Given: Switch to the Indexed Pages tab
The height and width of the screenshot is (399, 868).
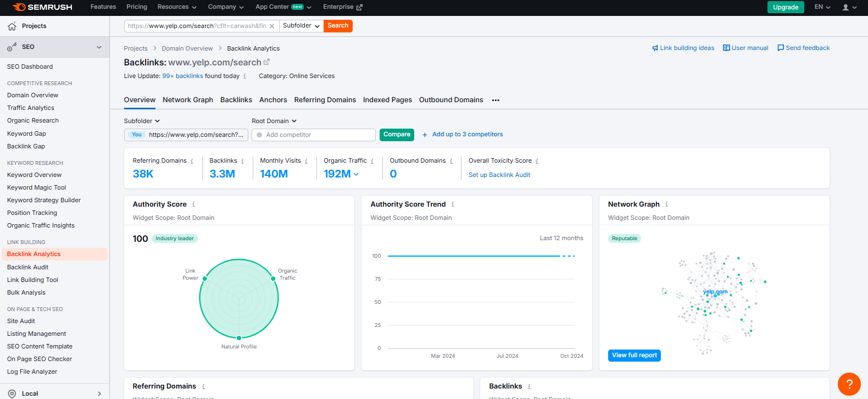Looking at the screenshot, I should click(387, 100).
